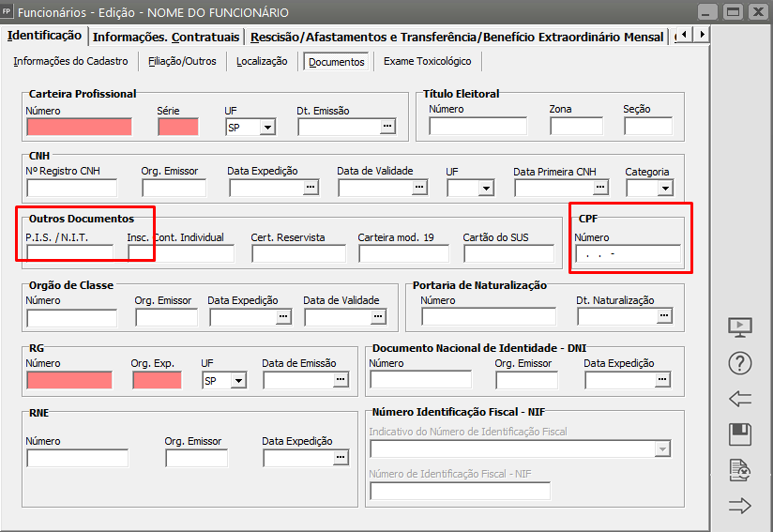Go to previous record with left arrow

(740, 399)
